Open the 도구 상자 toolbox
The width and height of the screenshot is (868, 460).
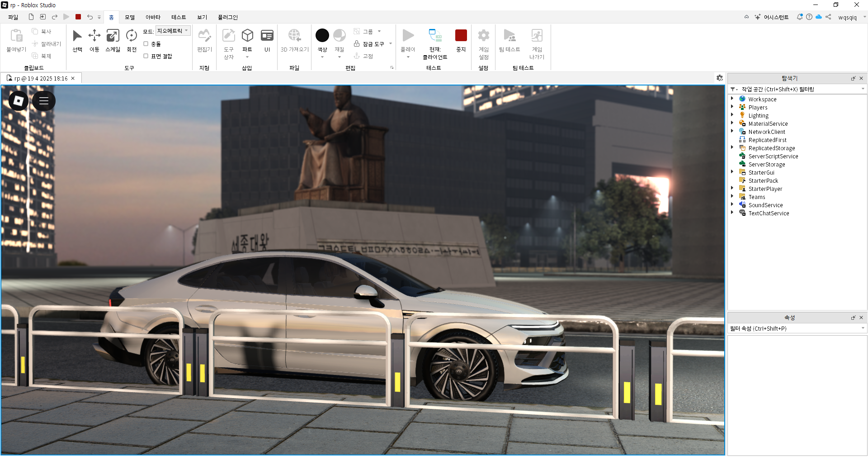pos(229,43)
